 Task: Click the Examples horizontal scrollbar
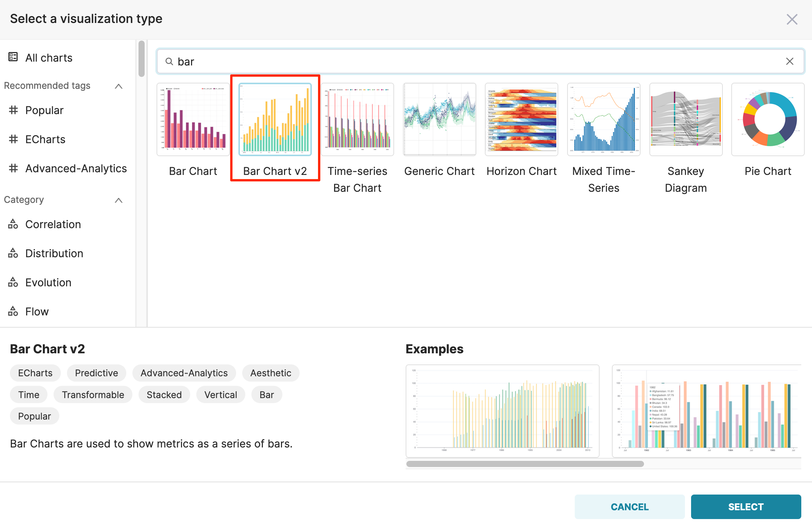[x=525, y=464]
